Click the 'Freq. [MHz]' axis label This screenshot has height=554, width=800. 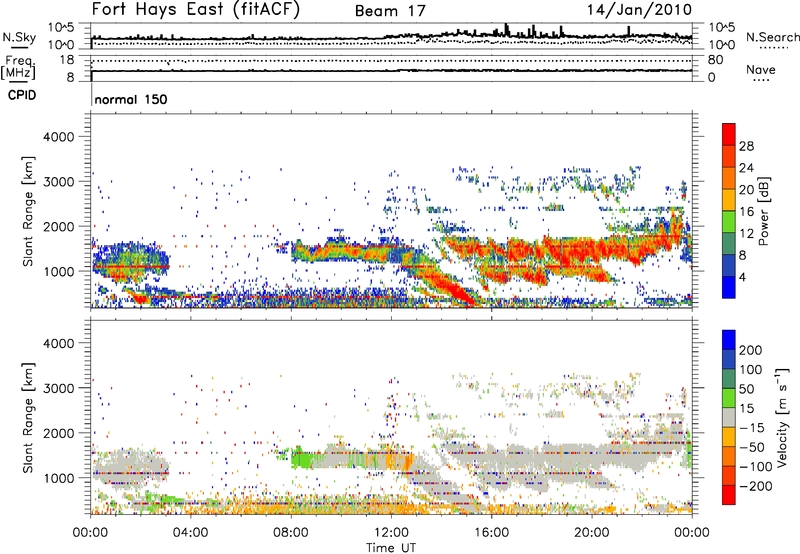tap(18, 67)
